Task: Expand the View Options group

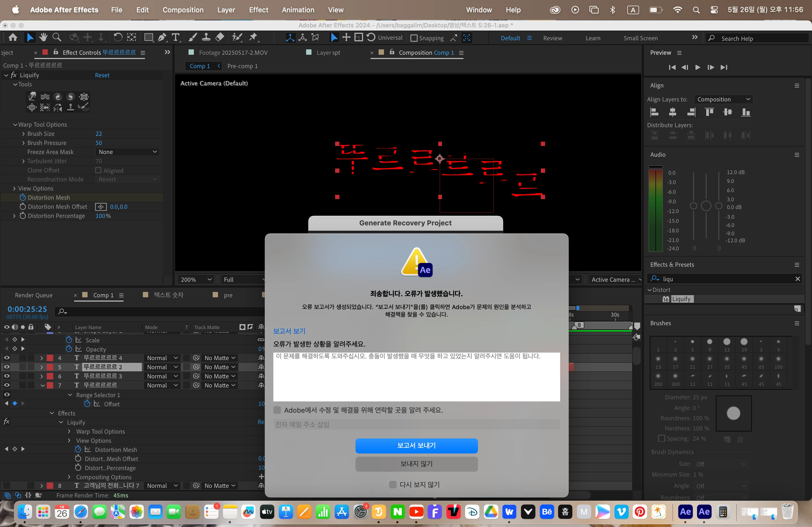Action: (14, 188)
